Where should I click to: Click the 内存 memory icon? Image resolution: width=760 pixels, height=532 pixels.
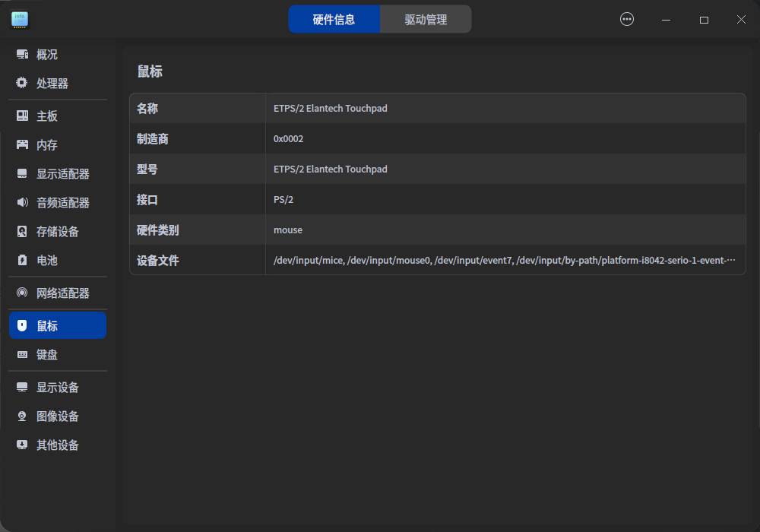pos(22,144)
